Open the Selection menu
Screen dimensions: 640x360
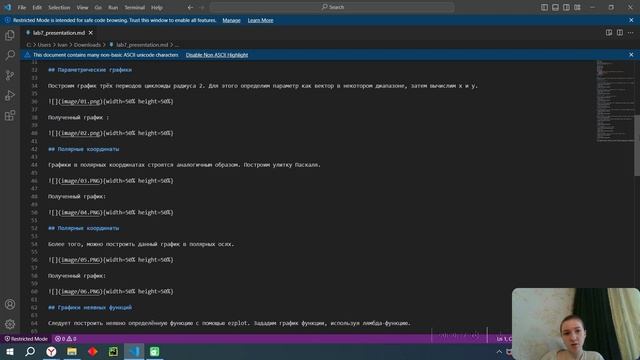click(59, 7)
